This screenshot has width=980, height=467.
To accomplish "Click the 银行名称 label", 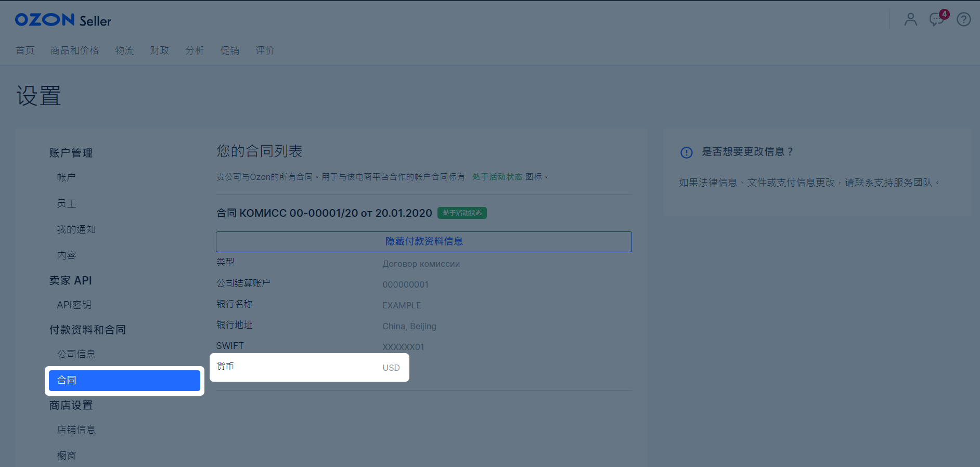I will click(234, 304).
